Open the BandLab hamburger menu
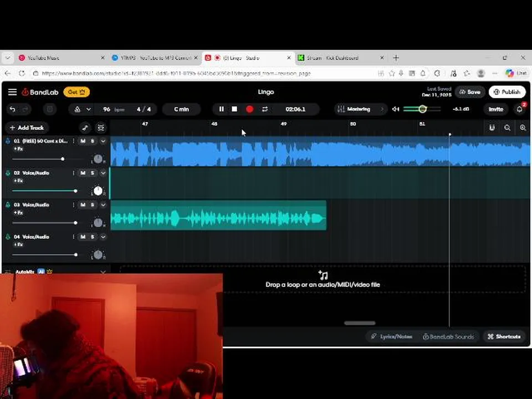Viewport: 532px width, 399px height. pyautogui.click(x=13, y=92)
